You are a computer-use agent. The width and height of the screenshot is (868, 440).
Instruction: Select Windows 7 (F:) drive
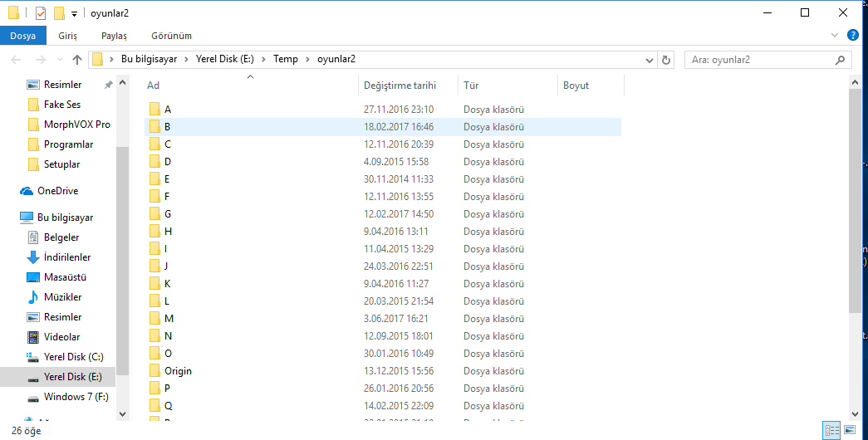pos(76,397)
